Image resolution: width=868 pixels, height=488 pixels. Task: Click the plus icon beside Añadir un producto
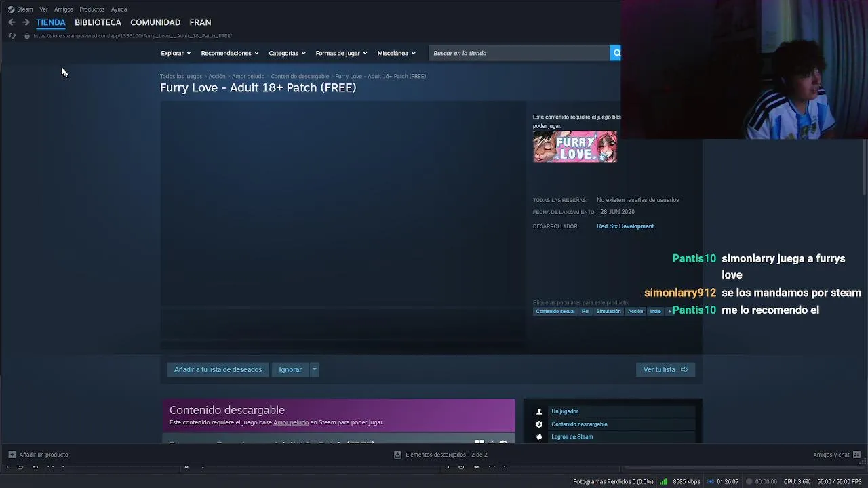pyautogui.click(x=12, y=455)
